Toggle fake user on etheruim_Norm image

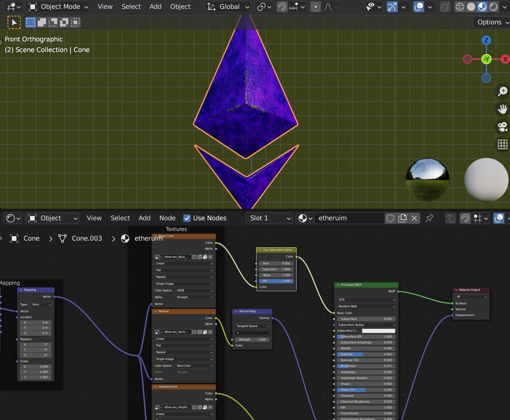coord(194,332)
